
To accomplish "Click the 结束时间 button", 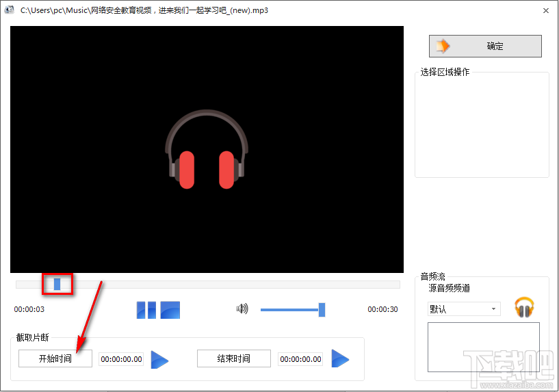I will [x=234, y=358].
